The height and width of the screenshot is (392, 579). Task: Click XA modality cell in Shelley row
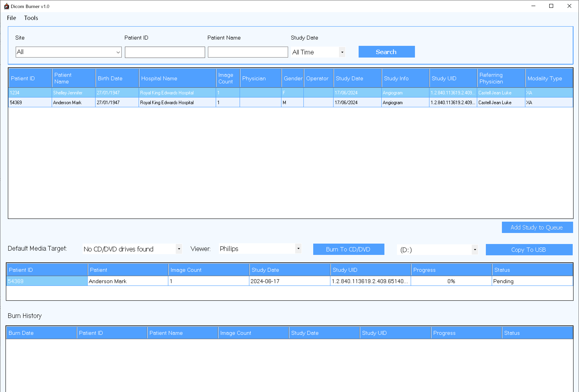point(549,93)
